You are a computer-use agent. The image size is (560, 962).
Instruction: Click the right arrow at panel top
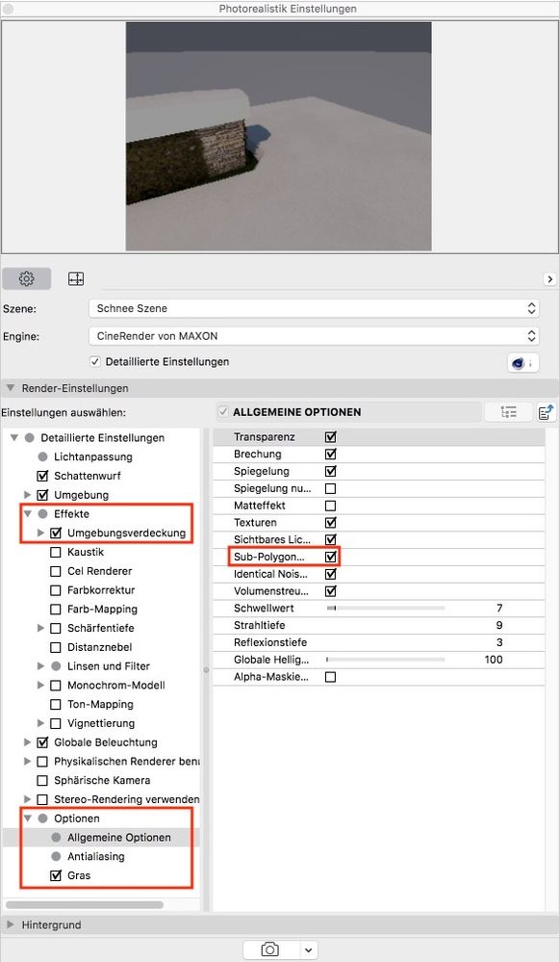tap(549, 279)
